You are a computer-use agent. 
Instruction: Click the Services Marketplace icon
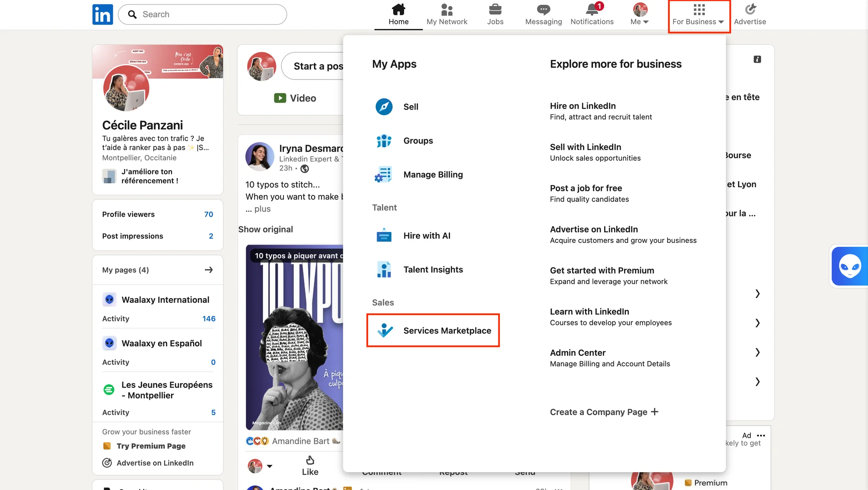point(385,331)
